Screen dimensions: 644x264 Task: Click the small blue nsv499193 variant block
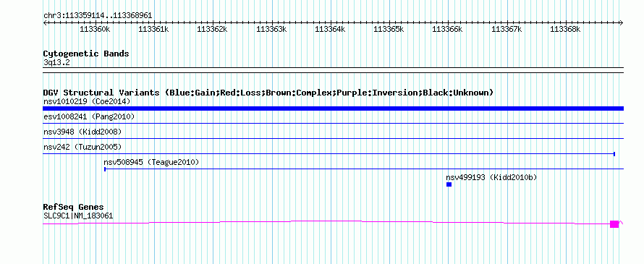coord(449,184)
